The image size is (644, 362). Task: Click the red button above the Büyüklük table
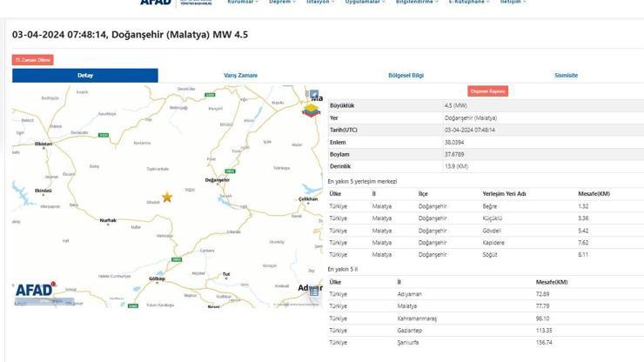point(487,91)
